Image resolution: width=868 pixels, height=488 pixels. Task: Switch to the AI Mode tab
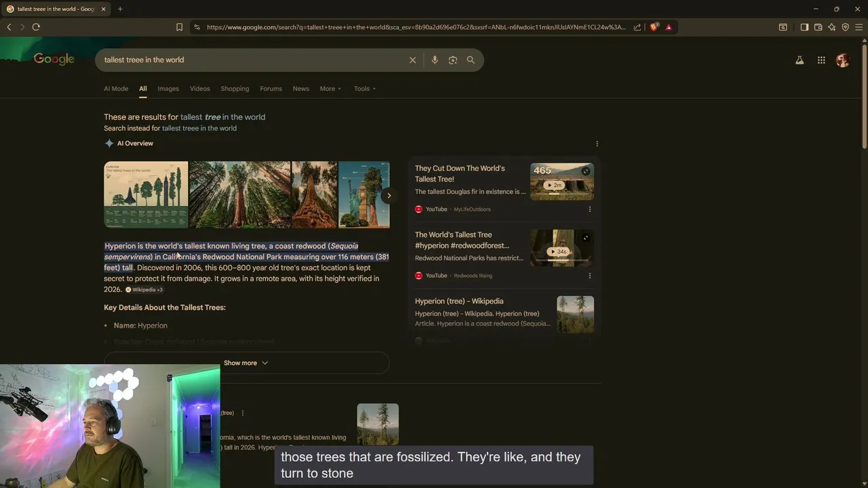pyautogui.click(x=116, y=89)
